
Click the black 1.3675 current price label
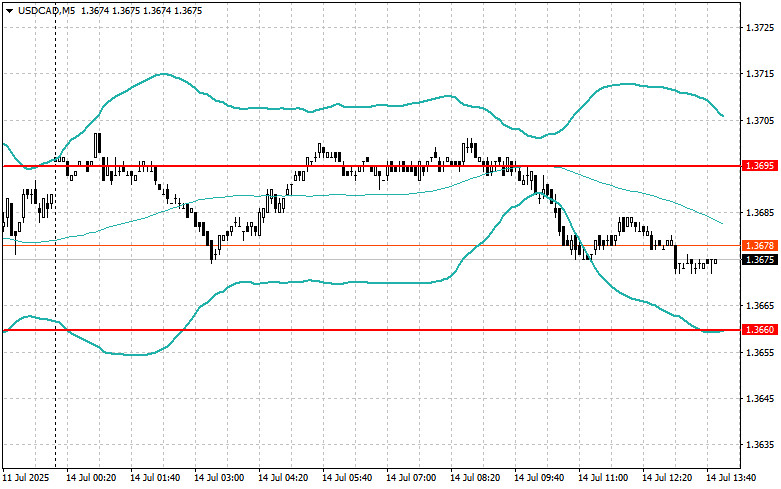click(x=760, y=259)
